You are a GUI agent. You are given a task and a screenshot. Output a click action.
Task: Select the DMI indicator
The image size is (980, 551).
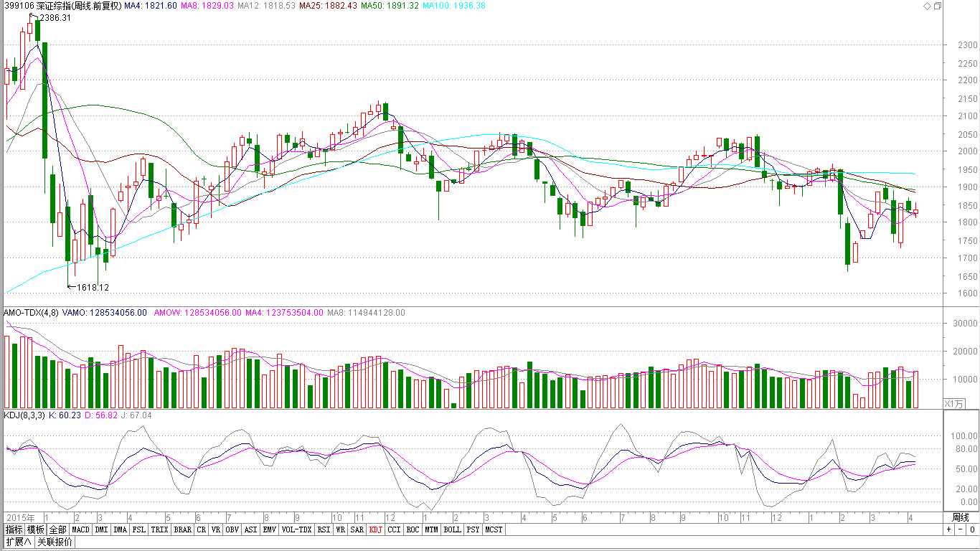pyautogui.click(x=102, y=529)
